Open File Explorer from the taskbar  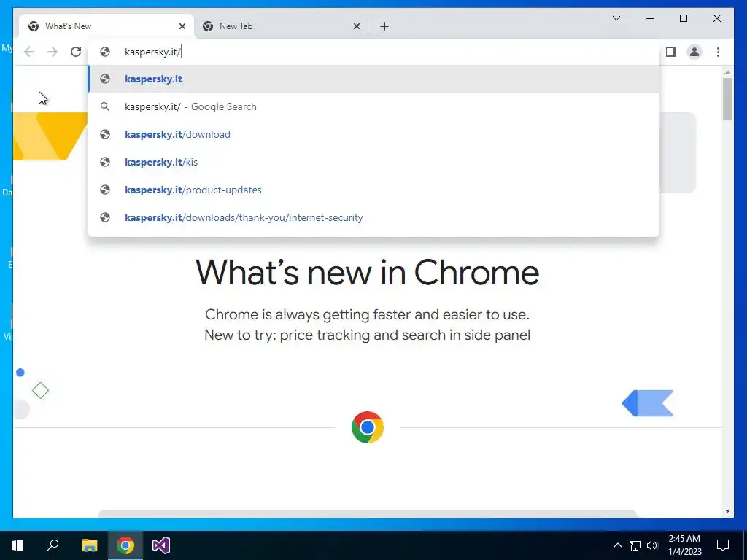tap(89, 545)
